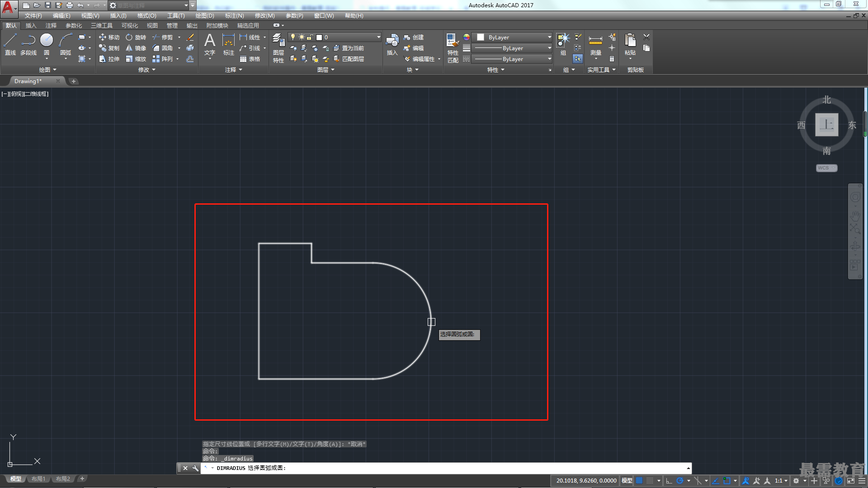This screenshot has width=868, height=488.
Task: Expand the 绘图 (Draw) panel
Action: click(x=47, y=70)
